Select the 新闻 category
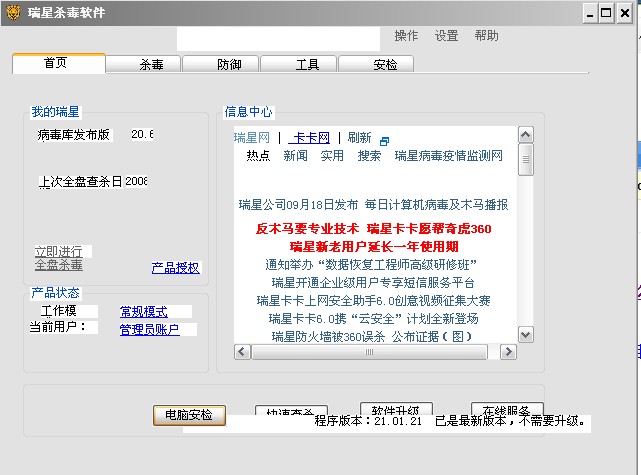 296,156
